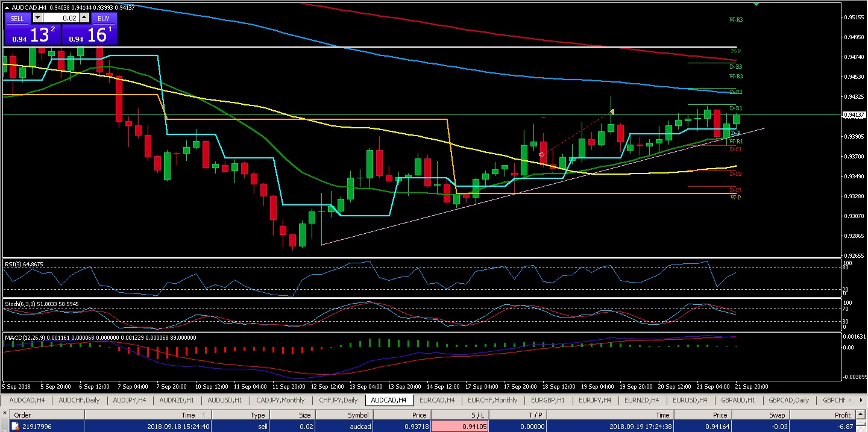Image resolution: width=868 pixels, height=432 pixels.
Task: Collapse the one-click trading panel triangle
Action: [8, 8]
